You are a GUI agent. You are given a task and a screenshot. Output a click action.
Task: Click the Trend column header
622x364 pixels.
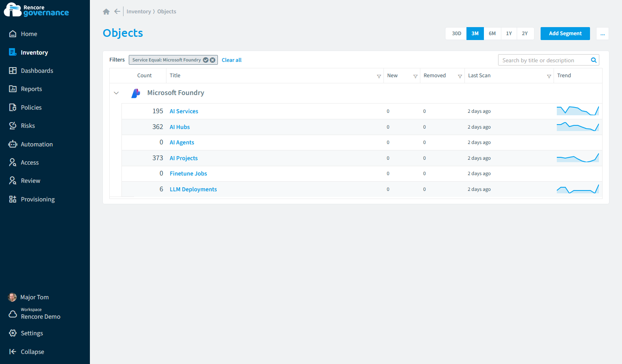point(564,76)
